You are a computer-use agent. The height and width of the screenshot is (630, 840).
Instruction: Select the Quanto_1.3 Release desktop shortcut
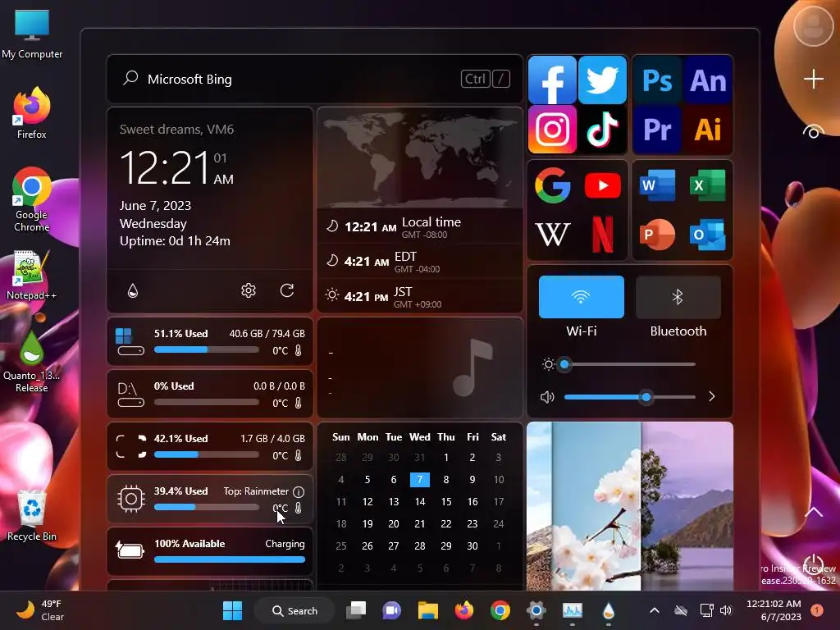coord(32,362)
